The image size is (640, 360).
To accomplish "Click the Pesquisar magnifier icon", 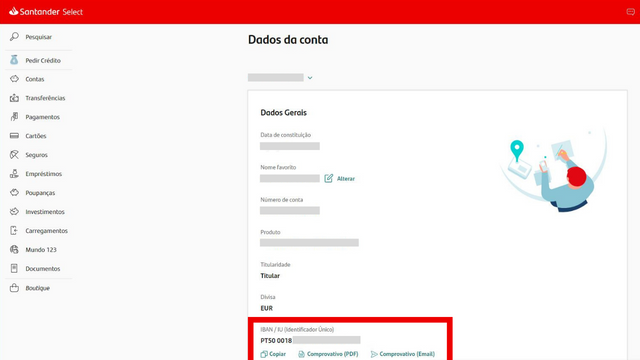I will pos(14,37).
